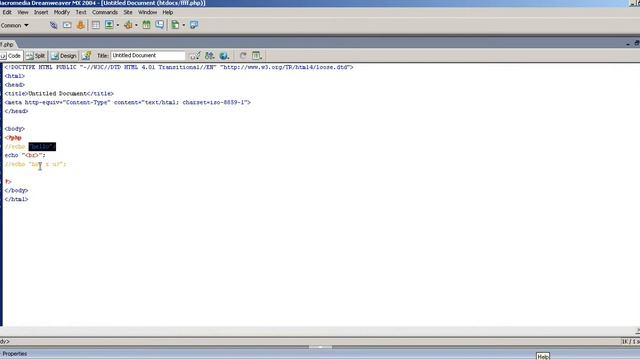This screenshot has width=640, height=360.
Task: Click the opening <?php tag line
Action: point(13,138)
